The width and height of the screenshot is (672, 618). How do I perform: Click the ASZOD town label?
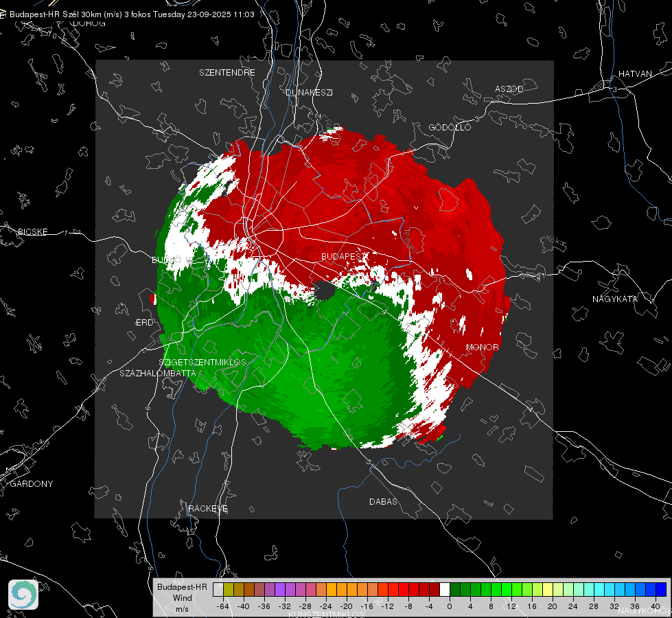509,89
